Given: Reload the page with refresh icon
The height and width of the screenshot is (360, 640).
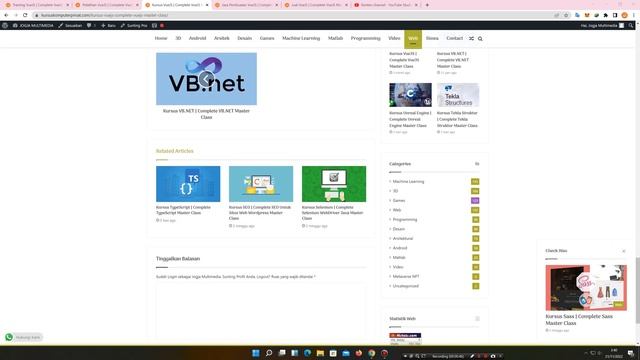Looking at the screenshot, I should click(25, 15).
